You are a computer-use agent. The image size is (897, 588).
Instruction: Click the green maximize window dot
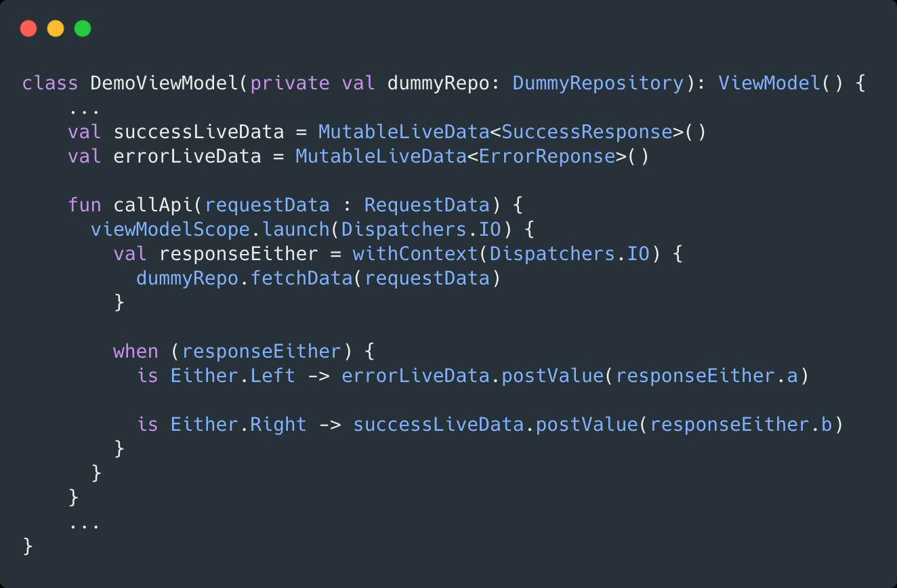[x=83, y=28]
